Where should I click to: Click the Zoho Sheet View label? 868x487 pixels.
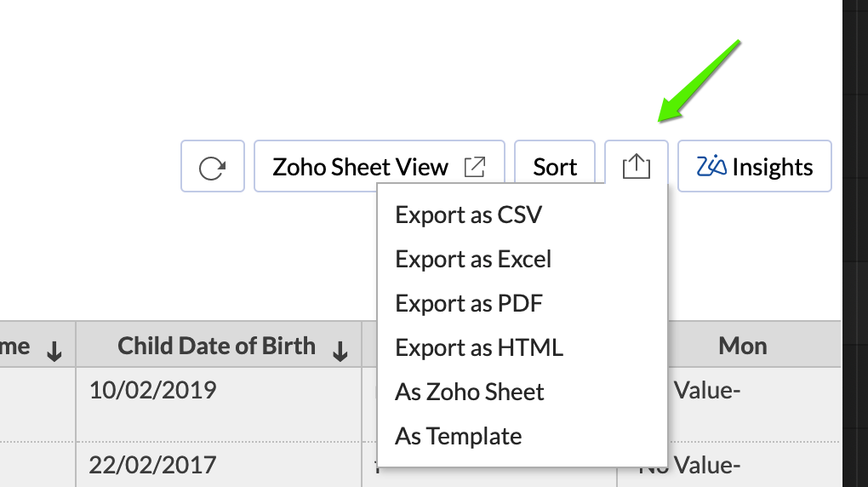click(x=360, y=167)
